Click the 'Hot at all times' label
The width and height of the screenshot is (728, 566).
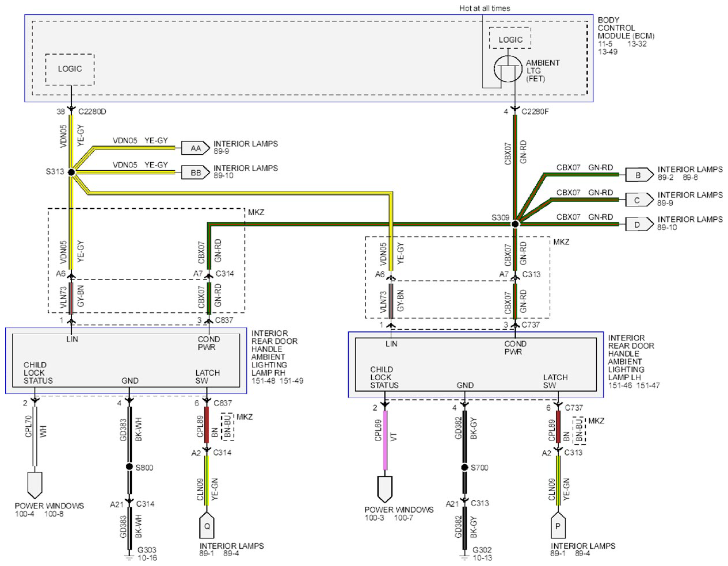pyautogui.click(x=485, y=8)
